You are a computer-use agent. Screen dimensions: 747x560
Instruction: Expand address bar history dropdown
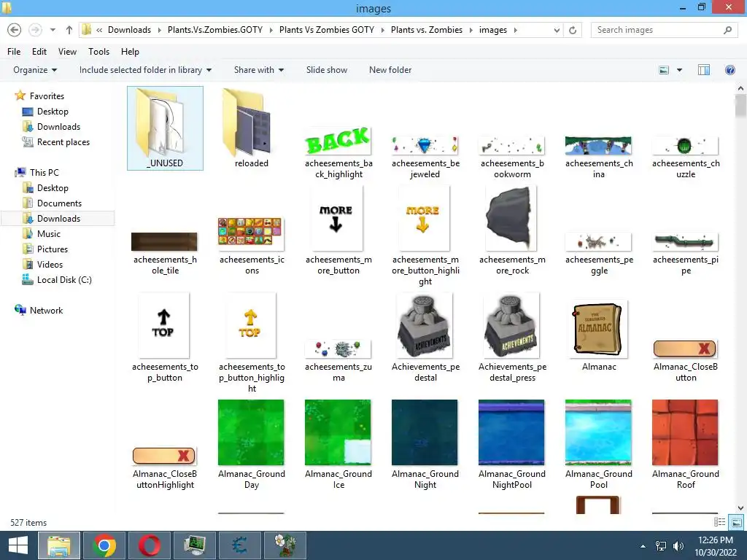557,30
